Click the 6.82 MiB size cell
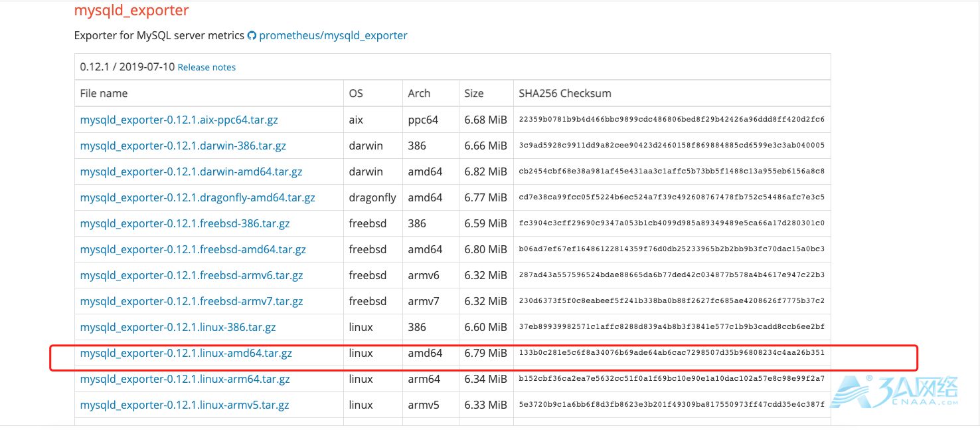980x430 pixels. coord(485,171)
